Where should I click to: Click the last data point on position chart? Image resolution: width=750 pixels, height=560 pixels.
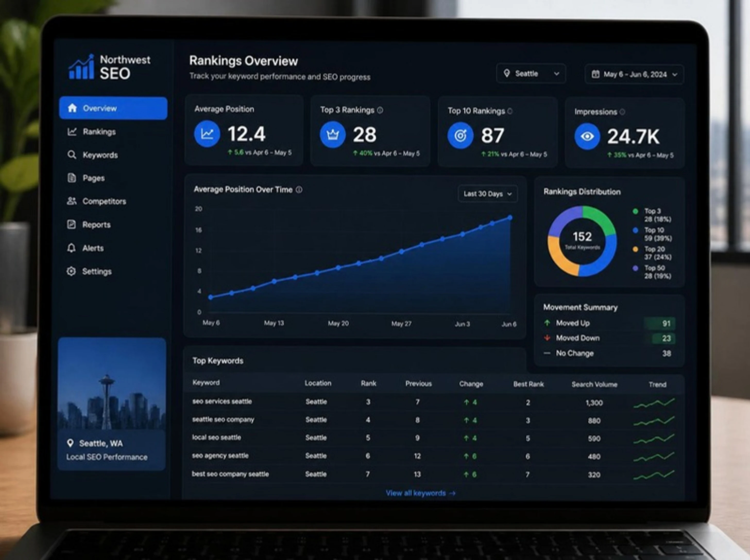[x=510, y=218]
